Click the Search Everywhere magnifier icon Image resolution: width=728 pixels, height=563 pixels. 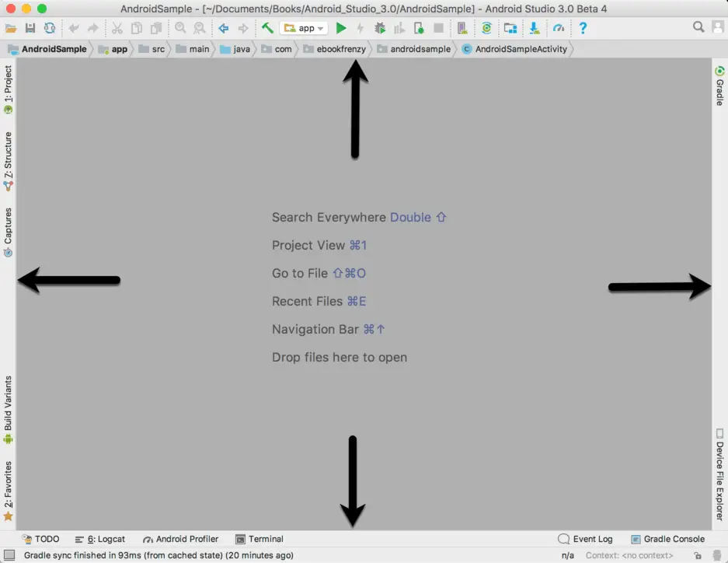(x=698, y=28)
